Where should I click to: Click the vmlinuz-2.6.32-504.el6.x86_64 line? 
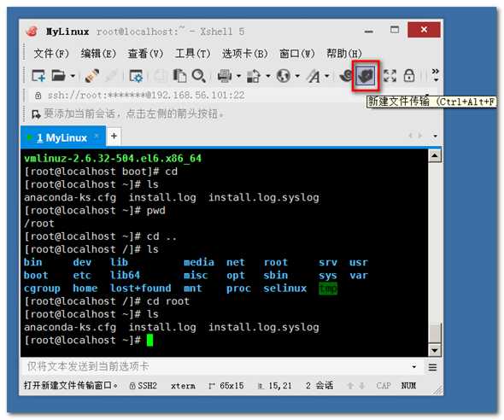click(113, 158)
